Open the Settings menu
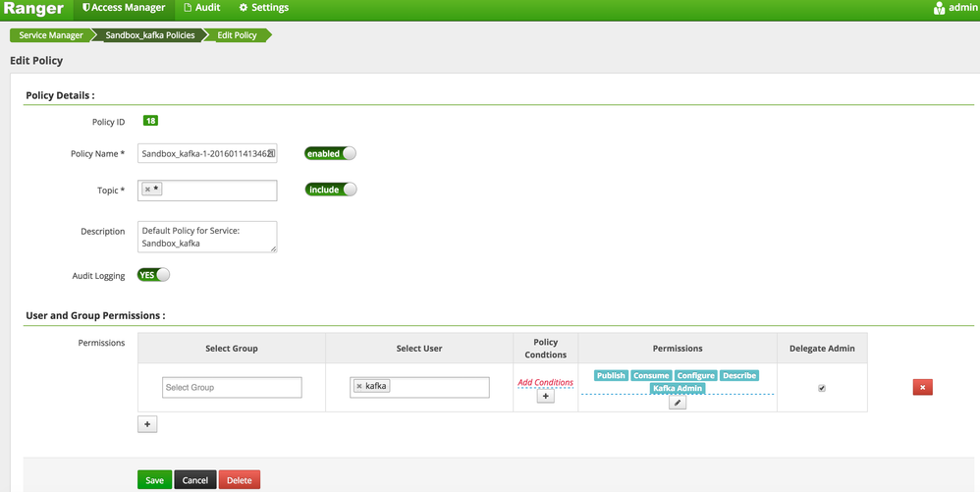 point(264,8)
